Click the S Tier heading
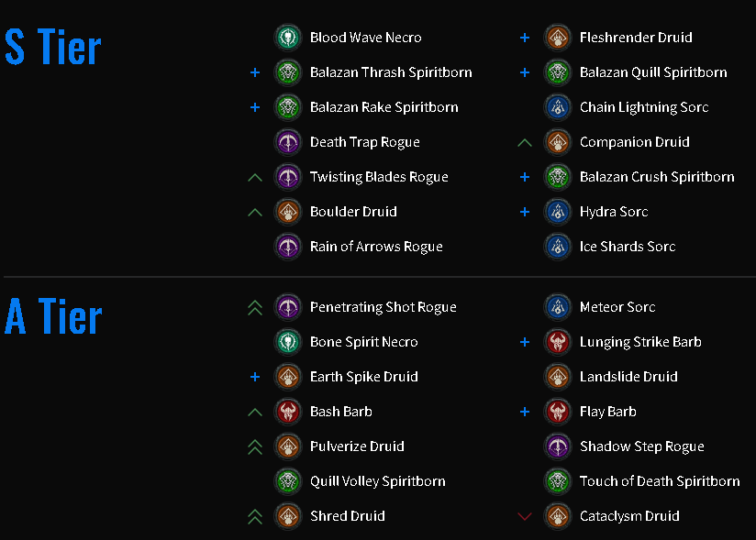The image size is (756, 540). tap(53, 47)
